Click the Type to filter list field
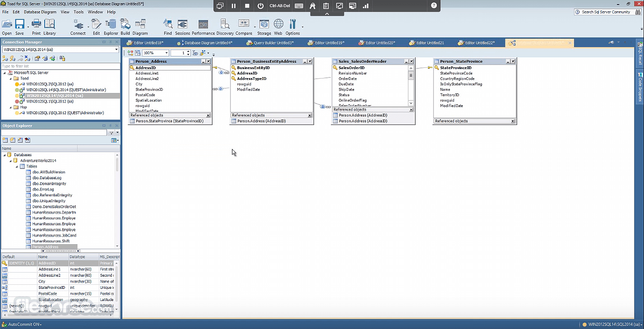This screenshot has width=644, height=329. [x=60, y=66]
